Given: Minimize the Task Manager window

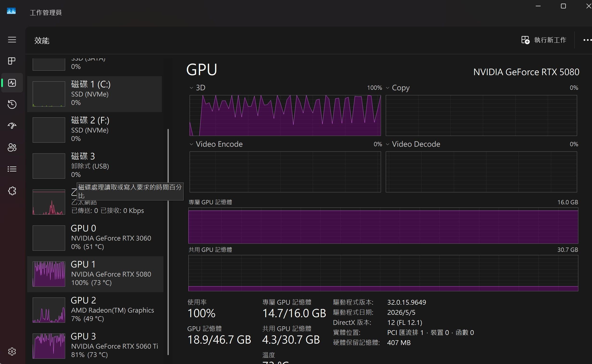Looking at the screenshot, I should 538,6.
